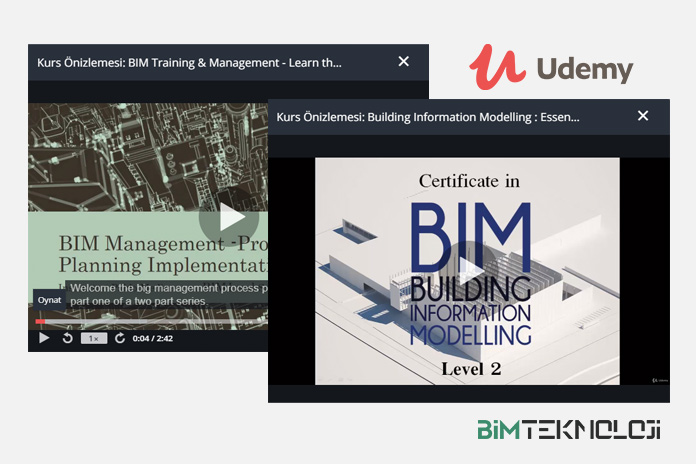This screenshot has height=464, width=696.
Task: Click the 'Welcome the big management' caption text
Action: (x=165, y=288)
